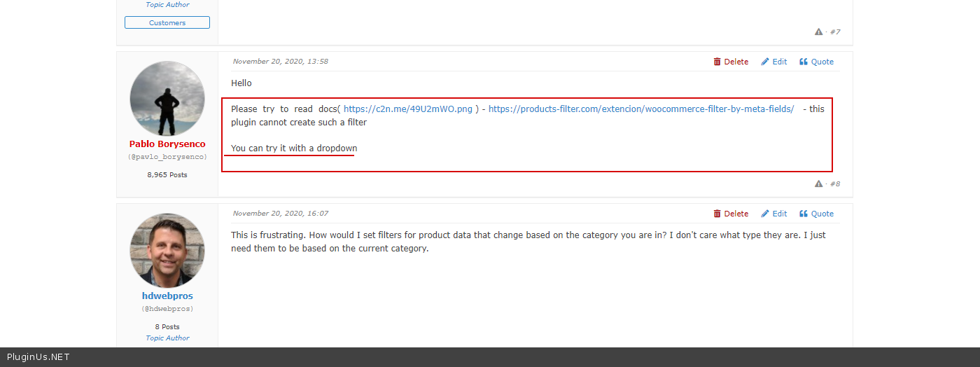Click the trash icon on hdwebpros's 16:07 post

(717, 214)
